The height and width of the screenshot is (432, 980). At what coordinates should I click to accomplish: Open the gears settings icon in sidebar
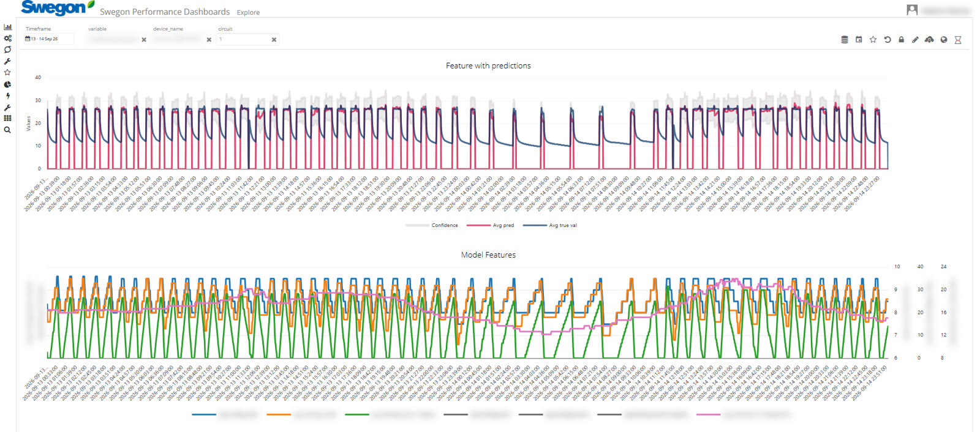pos(7,38)
